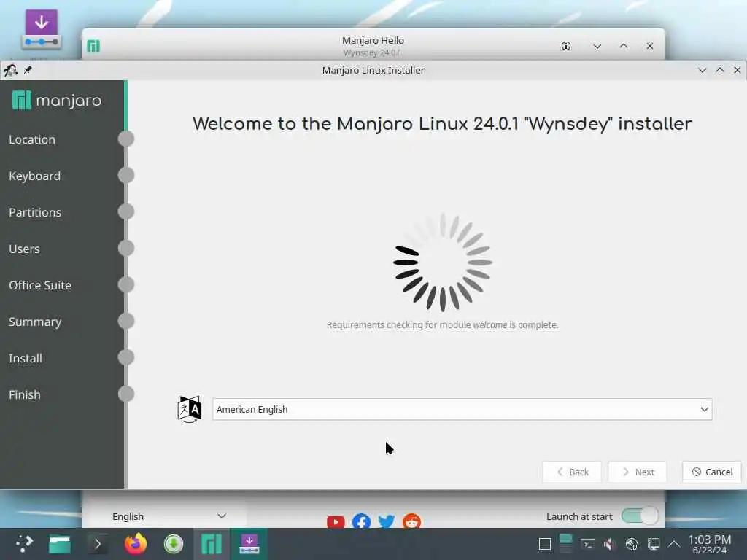Minimize the Manjaro Hello window
747x560 pixels.
tap(597, 46)
